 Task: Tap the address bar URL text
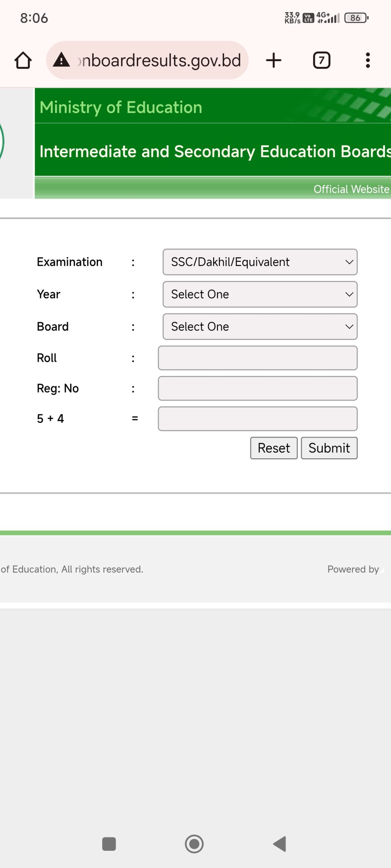click(160, 61)
